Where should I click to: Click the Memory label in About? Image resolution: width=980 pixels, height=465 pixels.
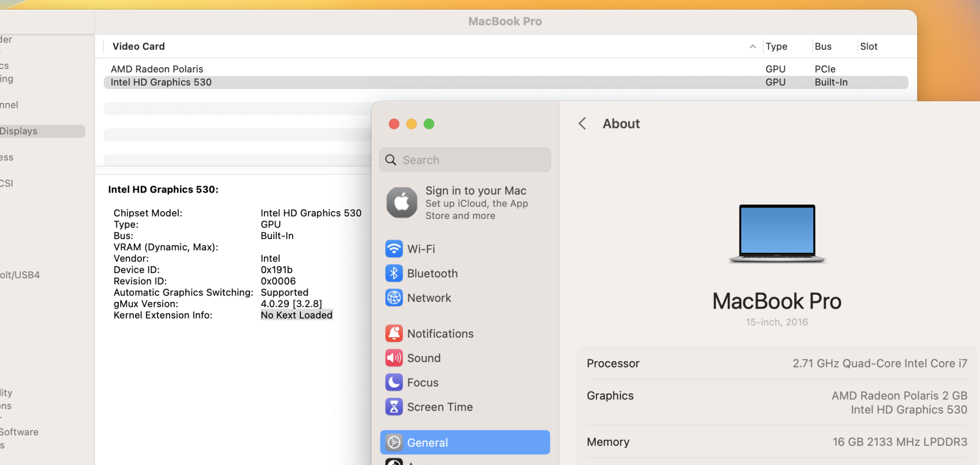click(x=608, y=442)
